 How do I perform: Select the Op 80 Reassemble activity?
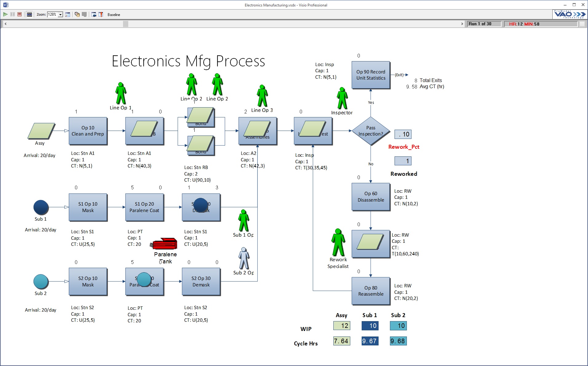371,291
